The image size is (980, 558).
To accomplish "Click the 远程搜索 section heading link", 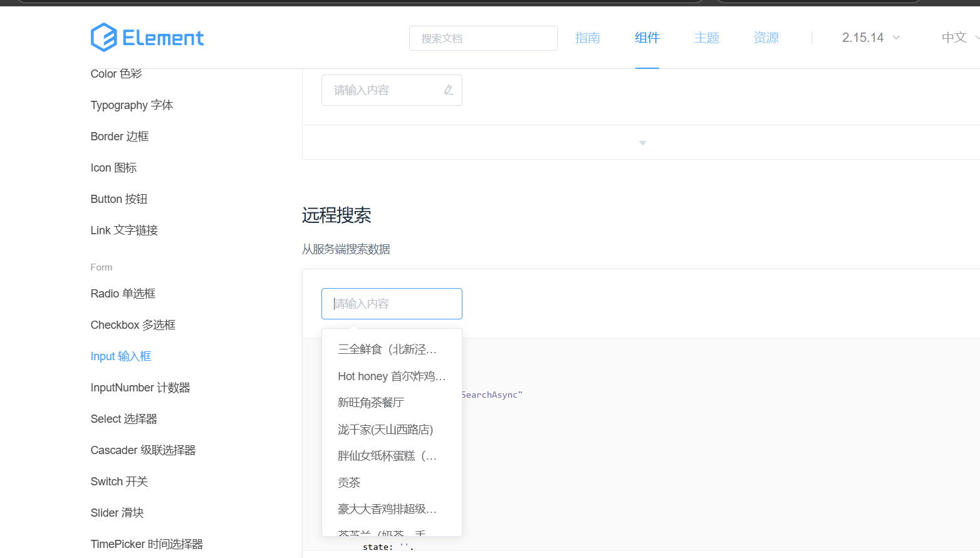I will point(336,215).
